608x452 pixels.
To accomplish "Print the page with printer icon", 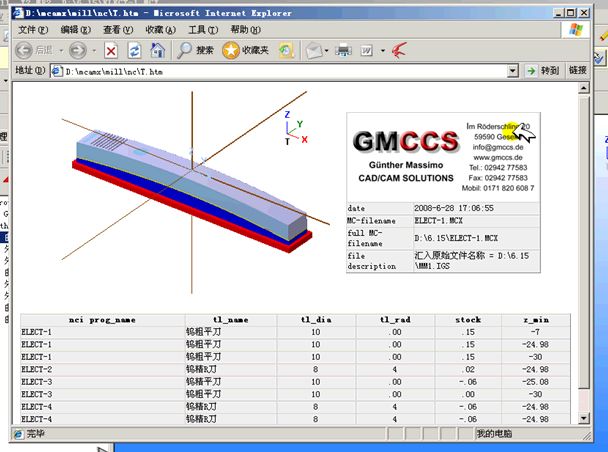I will click(x=343, y=50).
